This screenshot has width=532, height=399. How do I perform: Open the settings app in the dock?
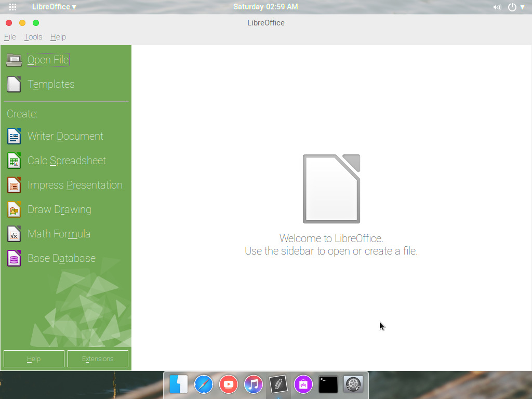(353, 384)
